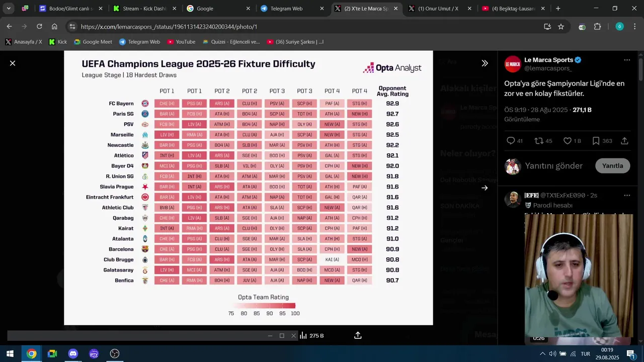This screenshot has width=644, height=362.
Task: Switch to the Stream - Kick Dashboard tab
Action: click(145, 9)
